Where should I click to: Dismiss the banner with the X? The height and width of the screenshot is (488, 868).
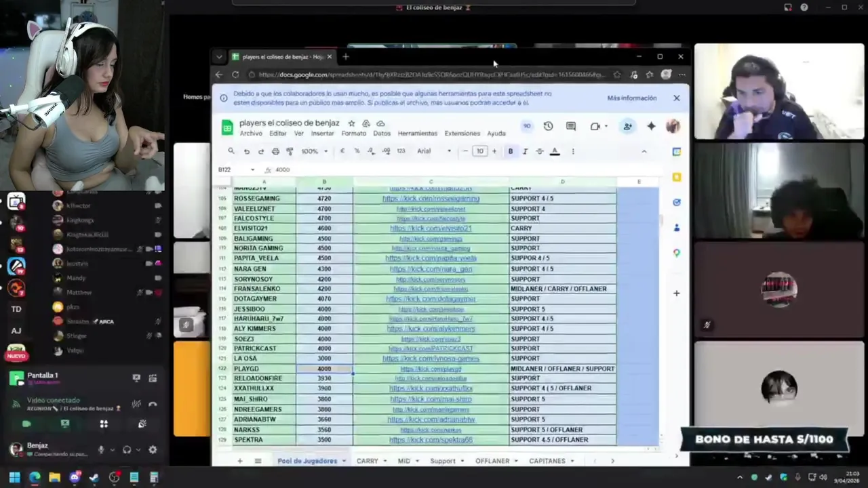click(x=676, y=98)
